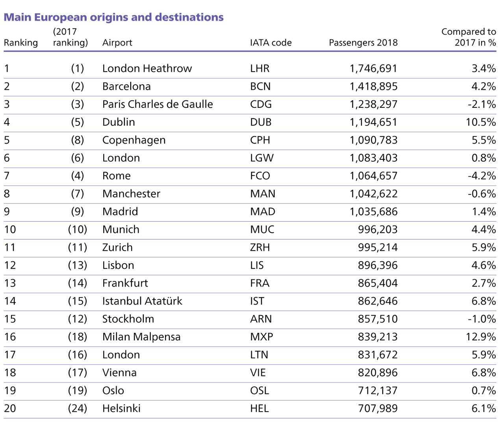
Task: Select the 'London Heathrow' airport cell
Action: pyautogui.click(x=147, y=68)
